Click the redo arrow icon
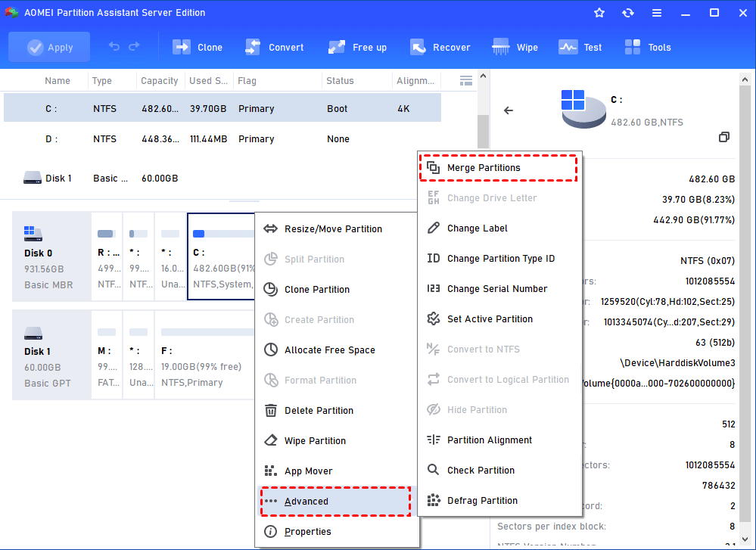The height and width of the screenshot is (550, 756). coord(134,46)
